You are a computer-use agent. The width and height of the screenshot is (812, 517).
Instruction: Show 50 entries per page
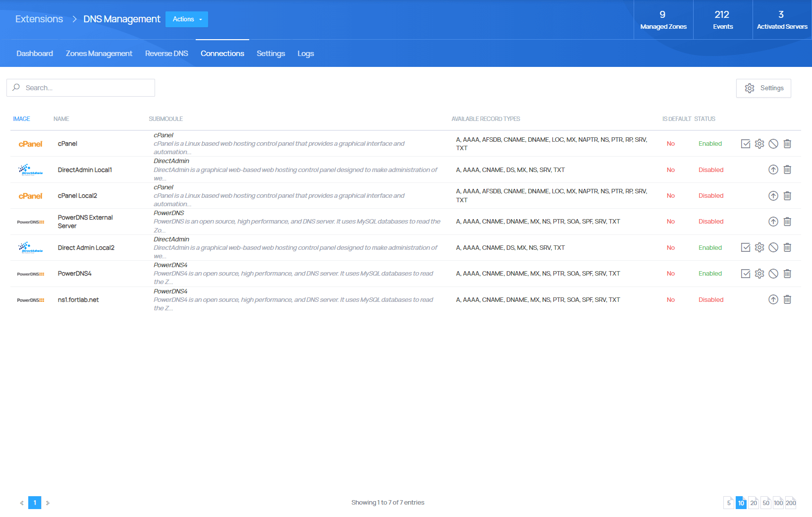[766, 503]
